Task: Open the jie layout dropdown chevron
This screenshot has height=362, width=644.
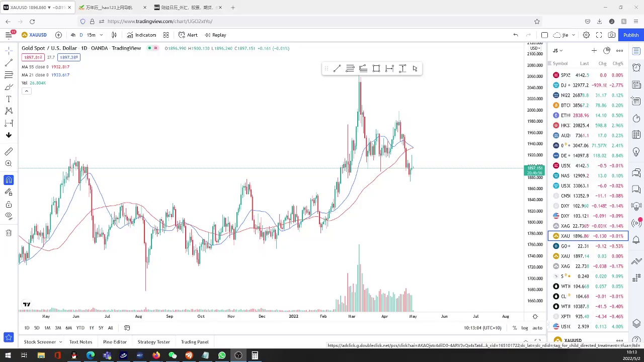Action: tap(574, 35)
